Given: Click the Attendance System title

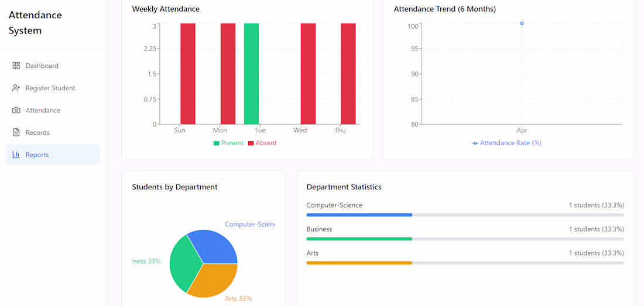Looking at the screenshot, I should tap(35, 23).
